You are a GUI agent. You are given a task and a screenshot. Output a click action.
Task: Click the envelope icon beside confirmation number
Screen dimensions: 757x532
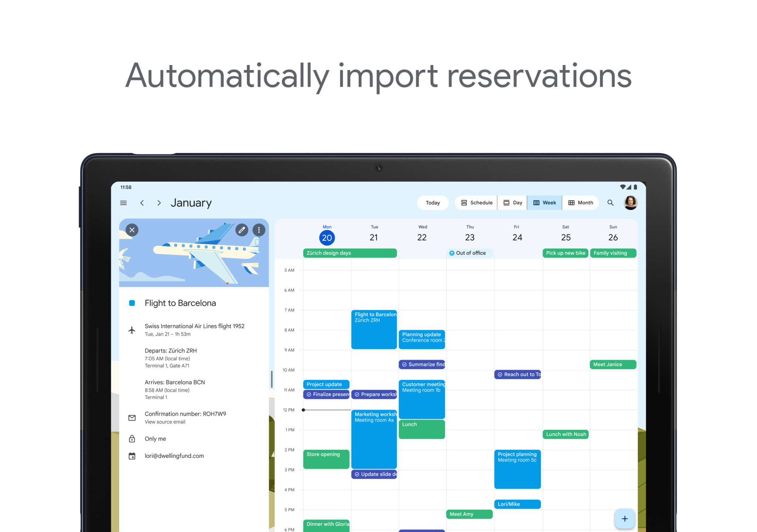point(132,418)
